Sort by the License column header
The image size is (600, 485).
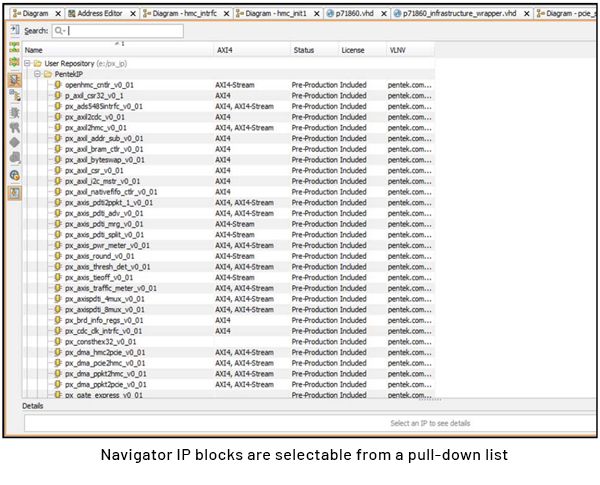(x=362, y=50)
